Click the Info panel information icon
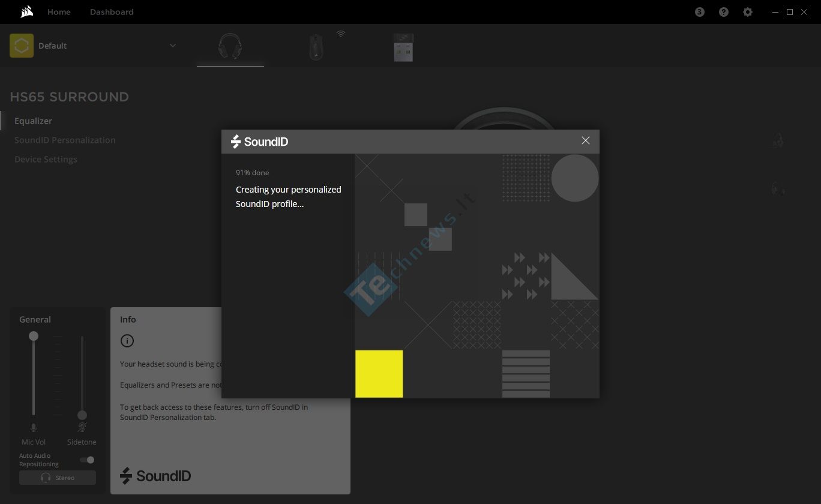Screen dimensions: 821x504 [x=127, y=341]
